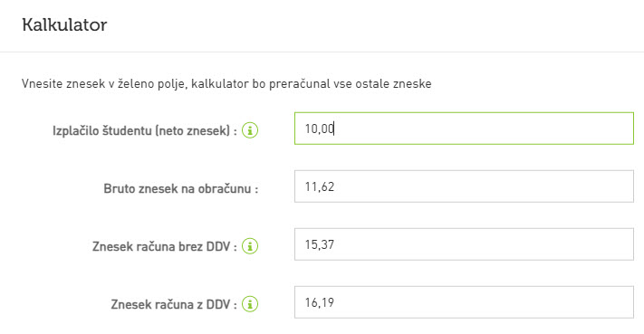Click the Vnesite znesek instruction text
Image resolution: width=644 pixels, height=334 pixels.
(x=226, y=83)
